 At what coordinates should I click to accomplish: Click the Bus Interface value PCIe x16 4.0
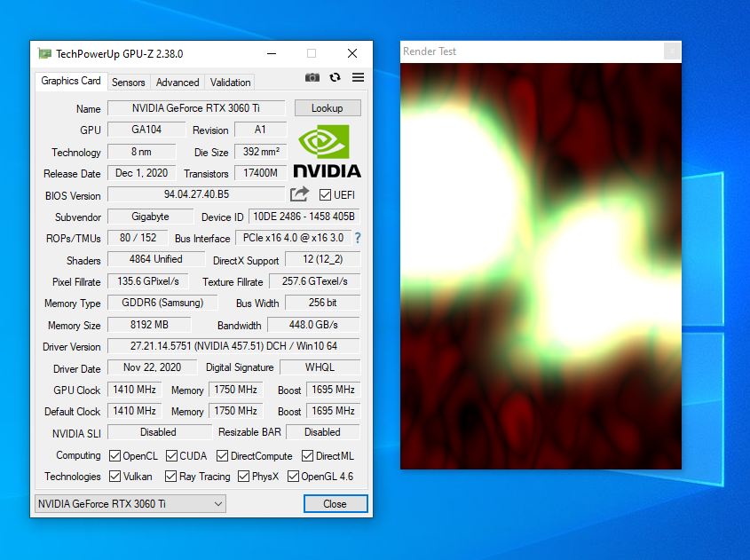click(293, 238)
